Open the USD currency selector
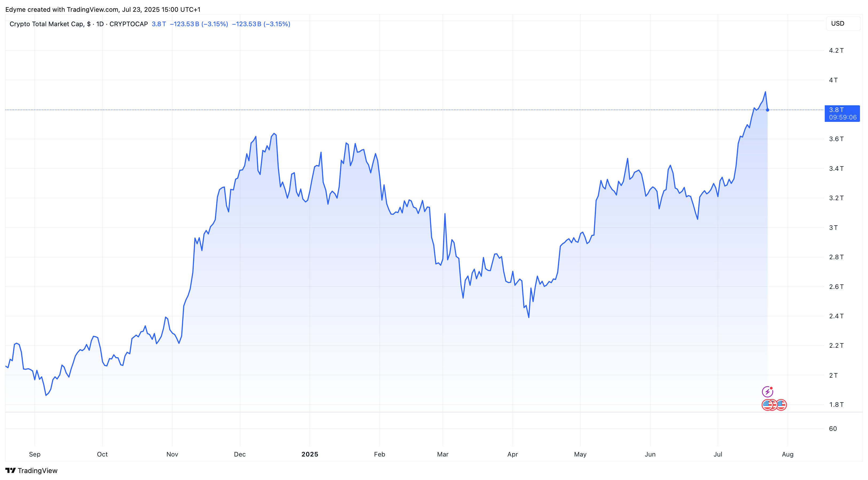The width and height of the screenshot is (868, 480). [843, 24]
